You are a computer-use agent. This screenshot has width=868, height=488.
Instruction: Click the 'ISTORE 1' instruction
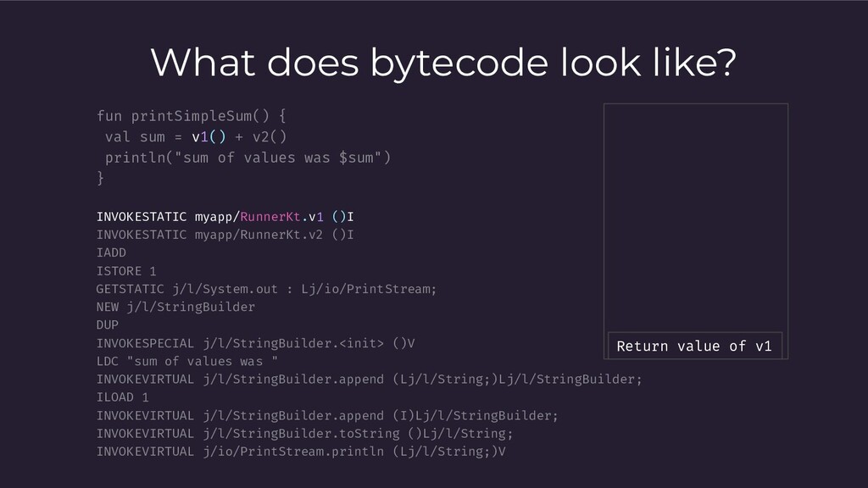pos(126,271)
